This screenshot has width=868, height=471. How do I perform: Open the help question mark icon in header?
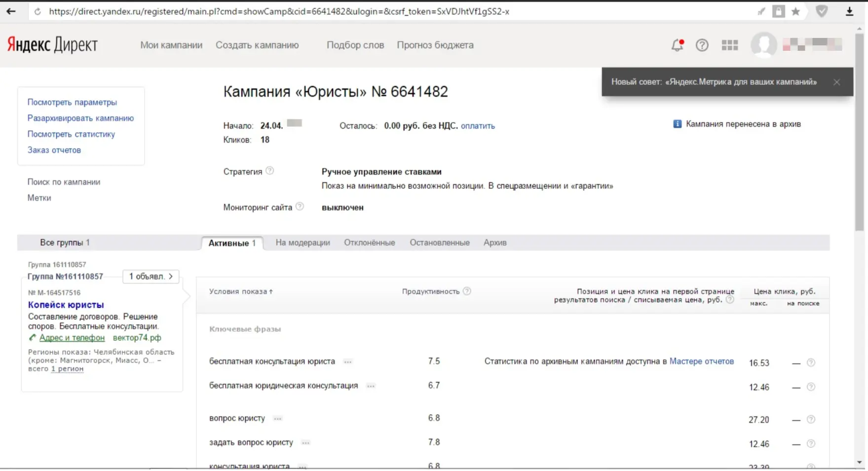click(702, 45)
